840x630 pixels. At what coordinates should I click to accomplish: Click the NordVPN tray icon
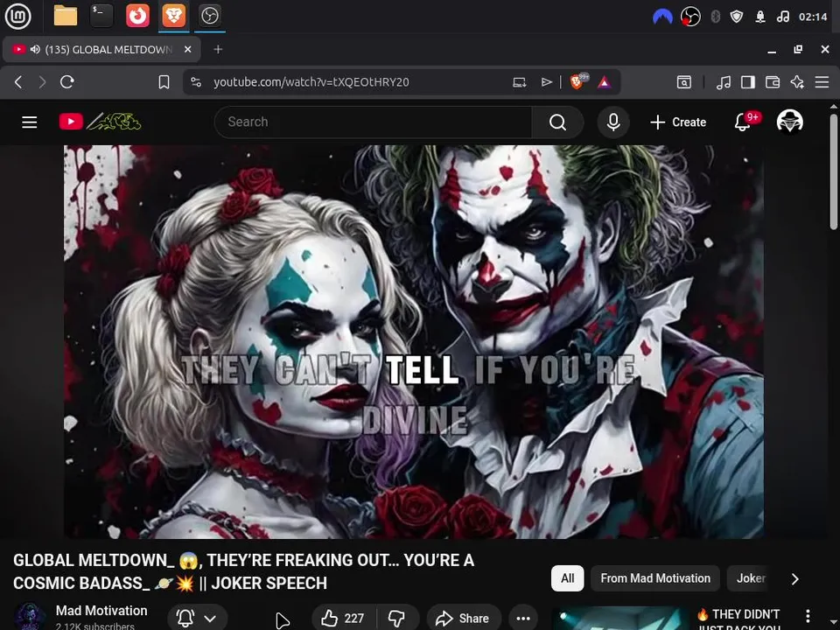click(662, 17)
